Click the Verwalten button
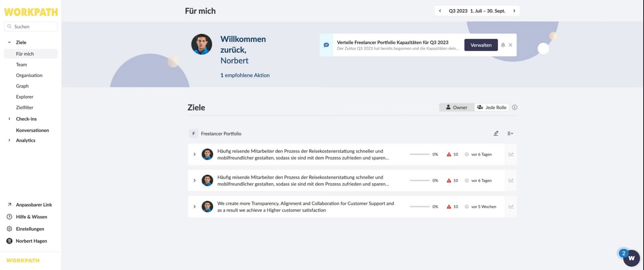 coord(481,45)
